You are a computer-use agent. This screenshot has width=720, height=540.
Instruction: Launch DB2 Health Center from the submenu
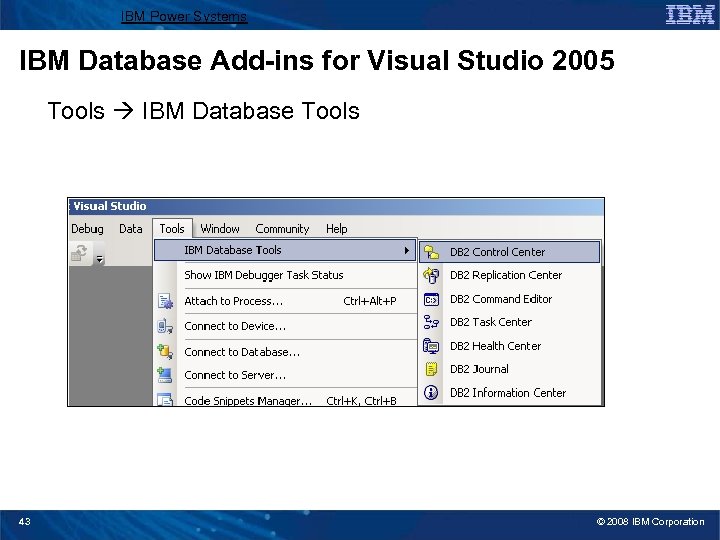(510, 346)
